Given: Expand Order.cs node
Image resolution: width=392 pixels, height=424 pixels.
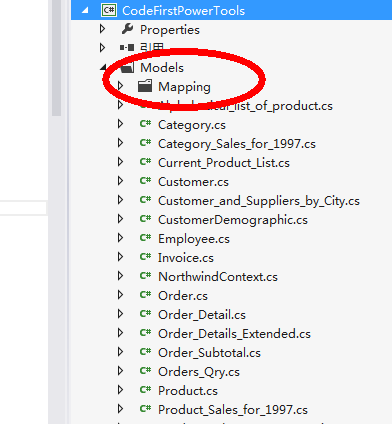Looking at the screenshot, I should pos(121,295).
